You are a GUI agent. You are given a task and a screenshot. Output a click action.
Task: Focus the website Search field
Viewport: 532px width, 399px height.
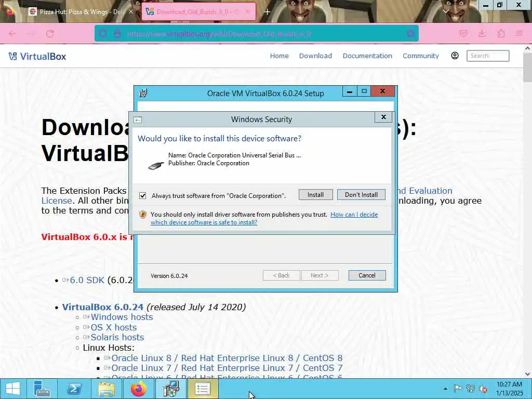(488, 56)
